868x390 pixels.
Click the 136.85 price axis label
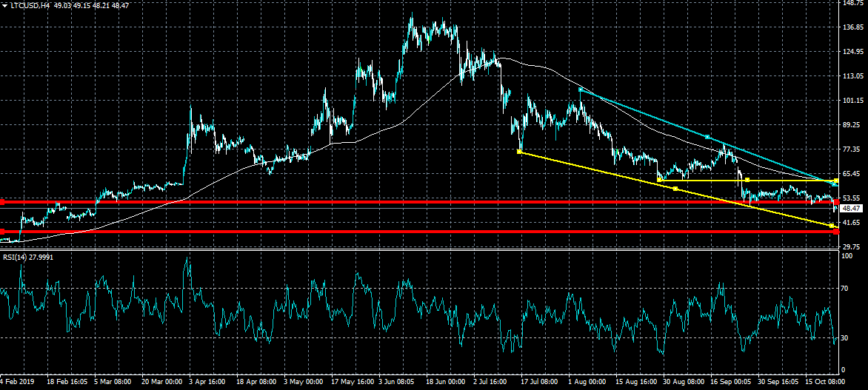(852, 27)
